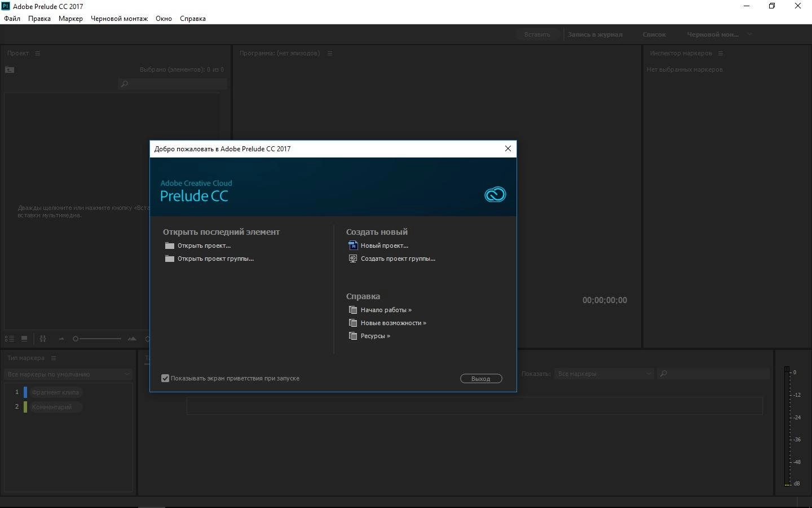Viewport: 812px width, 508px height.
Task: Open the Справка menu
Action: tap(193, 19)
